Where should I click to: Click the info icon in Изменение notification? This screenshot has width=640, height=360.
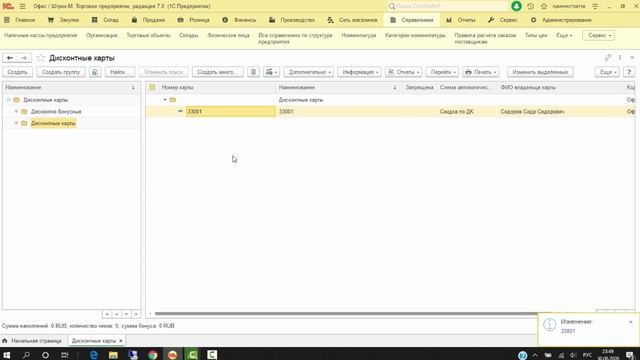point(549,325)
